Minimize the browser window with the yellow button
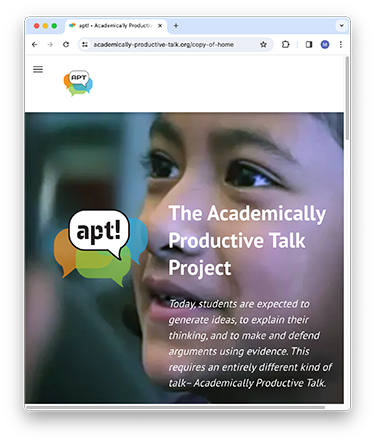 [45, 26]
